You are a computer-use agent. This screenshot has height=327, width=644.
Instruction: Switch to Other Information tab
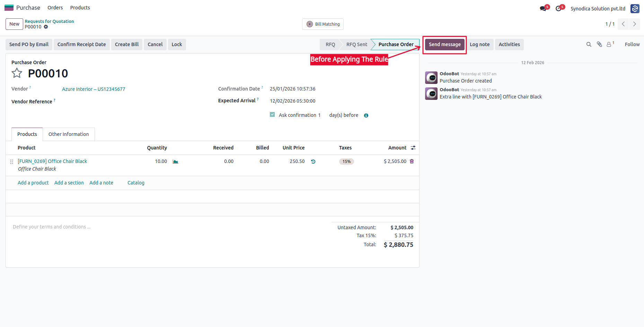pyautogui.click(x=69, y=134)
